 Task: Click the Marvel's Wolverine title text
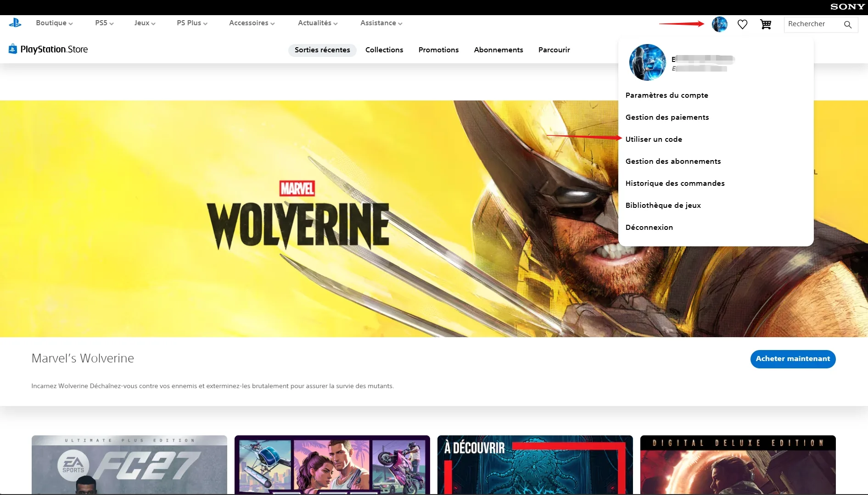coord(83,358)
